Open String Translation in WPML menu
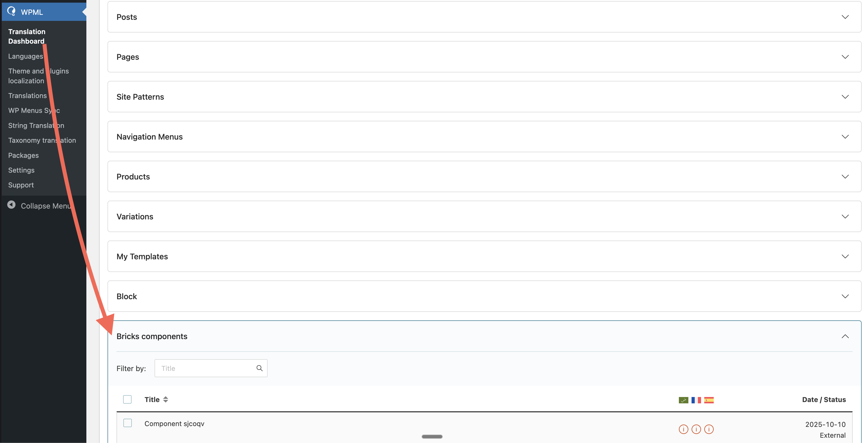The width and height of the screenshot is (868, 443). point(36,125)
